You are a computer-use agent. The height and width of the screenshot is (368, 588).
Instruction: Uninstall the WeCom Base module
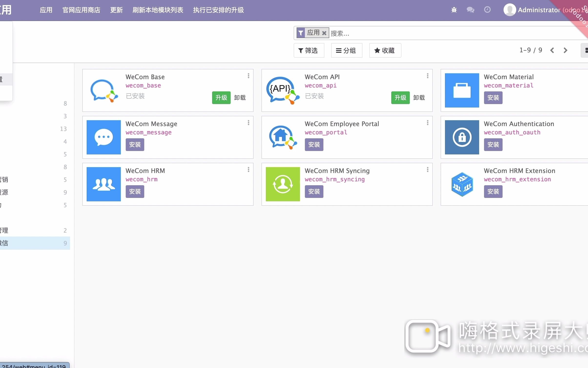tap(240, 98)
